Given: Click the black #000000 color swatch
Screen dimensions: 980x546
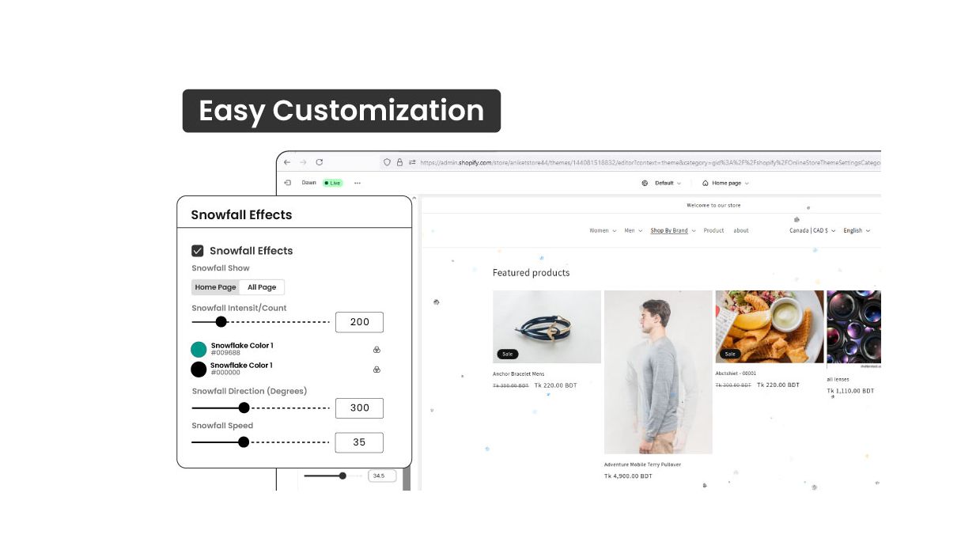Looking at the screenshot, I should (x=199, y=370).
